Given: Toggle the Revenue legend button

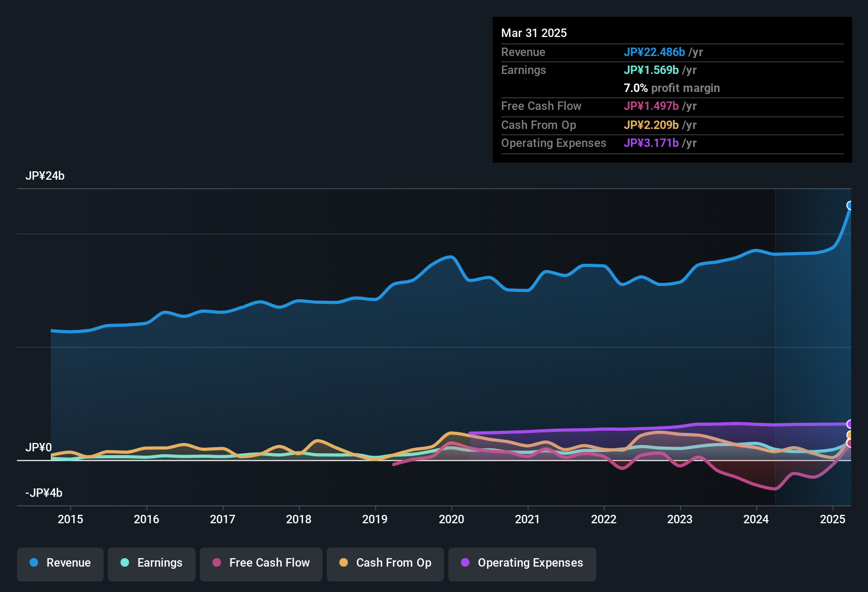Looking at the screenshot, I should pyautogui.click(x=60, y=563).
